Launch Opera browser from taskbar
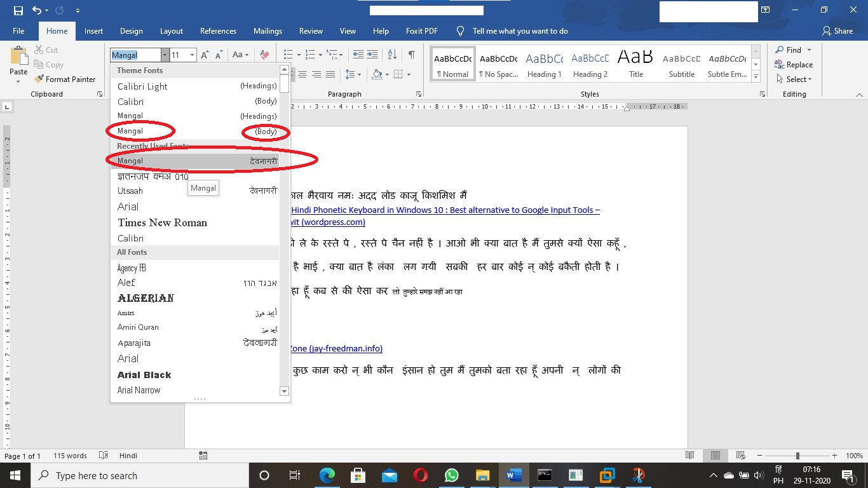Screen dimensions: 868x488 click(x=421, y=475)
